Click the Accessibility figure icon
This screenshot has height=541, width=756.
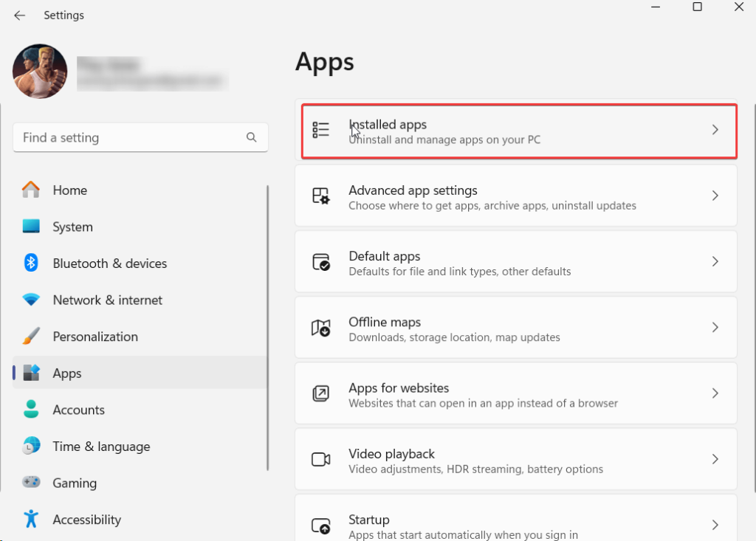pyautogui.click(x=31, y=520)
